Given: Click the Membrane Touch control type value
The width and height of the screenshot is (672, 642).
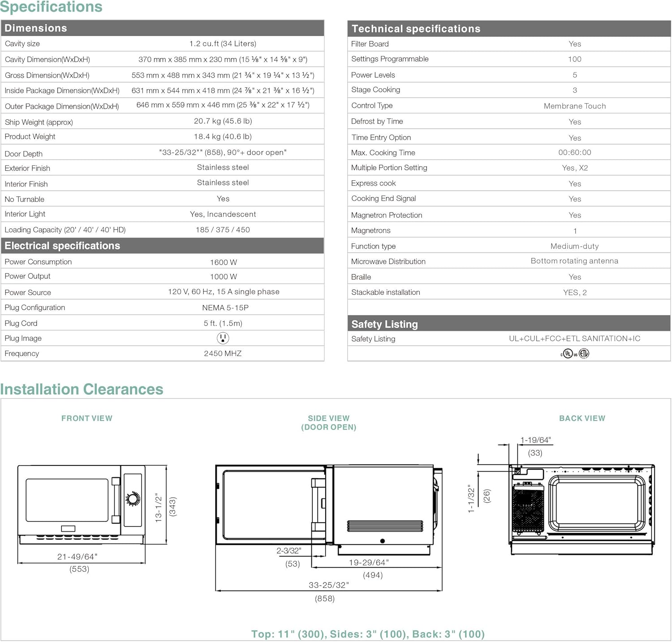Looking at the screenshot, I should pyautogui.click(x=574, y=106).
